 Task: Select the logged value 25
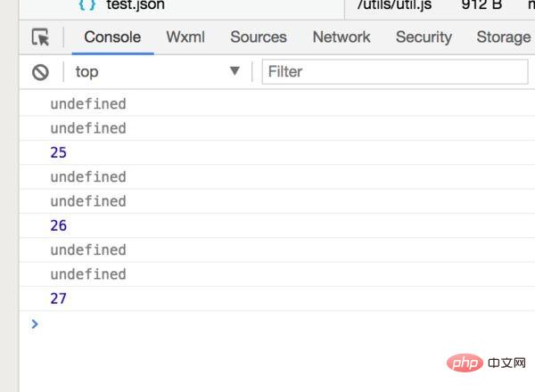[x=58, y=152]
